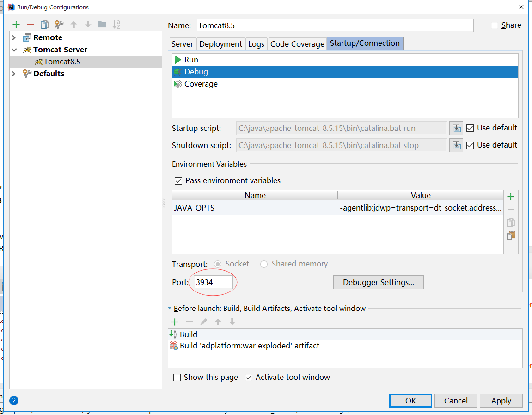Screen dimensions: 532x415
Task: Add a new run configuration
Action: tap(16, 25)
